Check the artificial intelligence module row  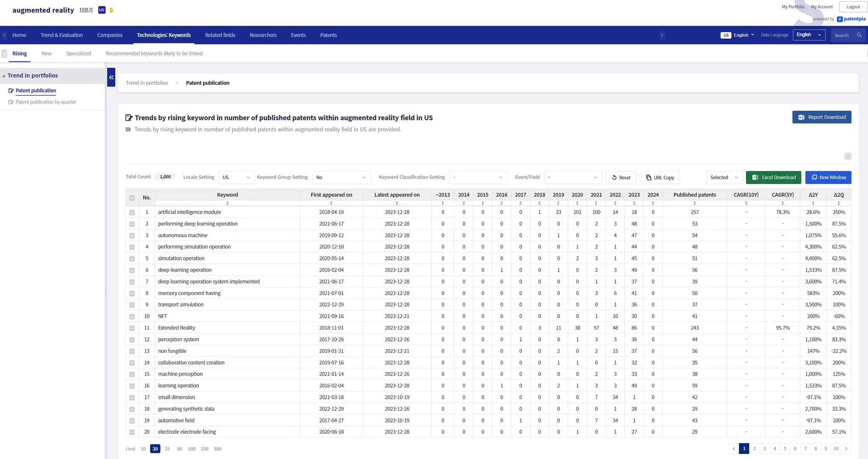click(132, 213)
